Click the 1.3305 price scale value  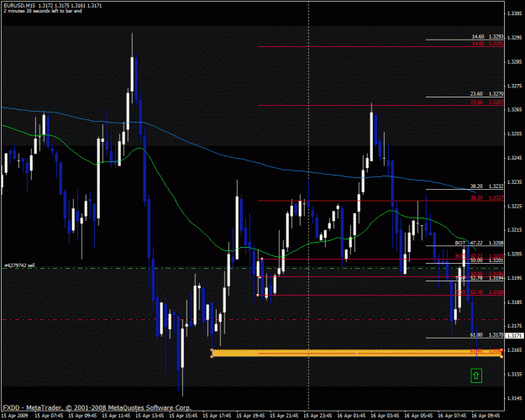(514, 13)
